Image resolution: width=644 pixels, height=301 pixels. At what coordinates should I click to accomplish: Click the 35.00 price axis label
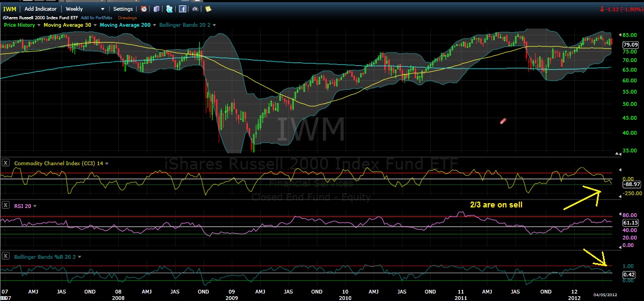click(630, 151)
